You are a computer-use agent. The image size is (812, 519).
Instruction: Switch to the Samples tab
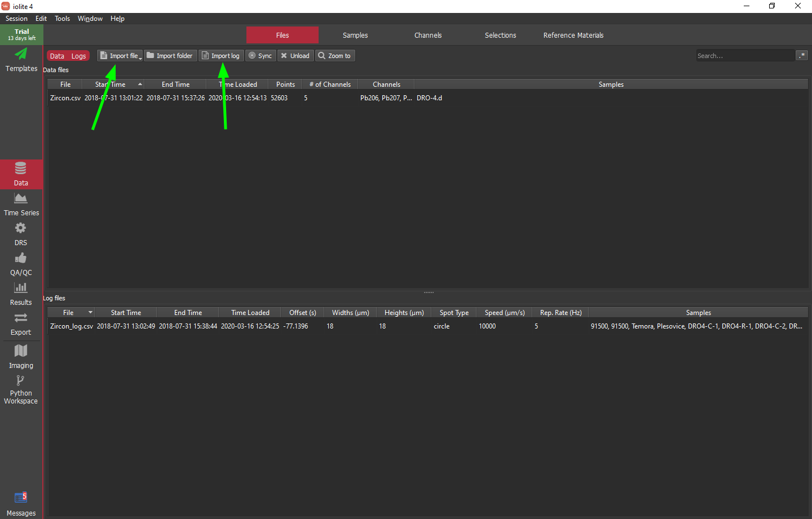355,35
